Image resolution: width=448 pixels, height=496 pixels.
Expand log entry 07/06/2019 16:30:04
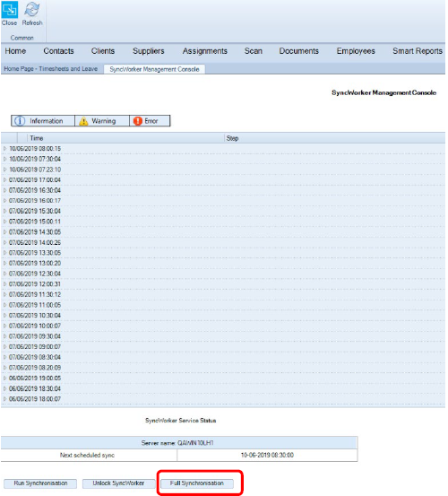pos(4,190)
